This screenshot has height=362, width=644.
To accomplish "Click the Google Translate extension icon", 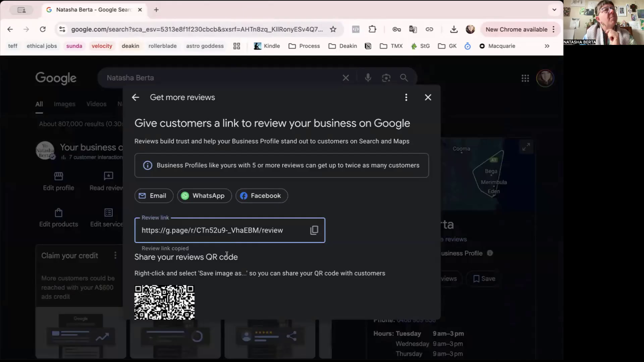I will click(413, 29).
